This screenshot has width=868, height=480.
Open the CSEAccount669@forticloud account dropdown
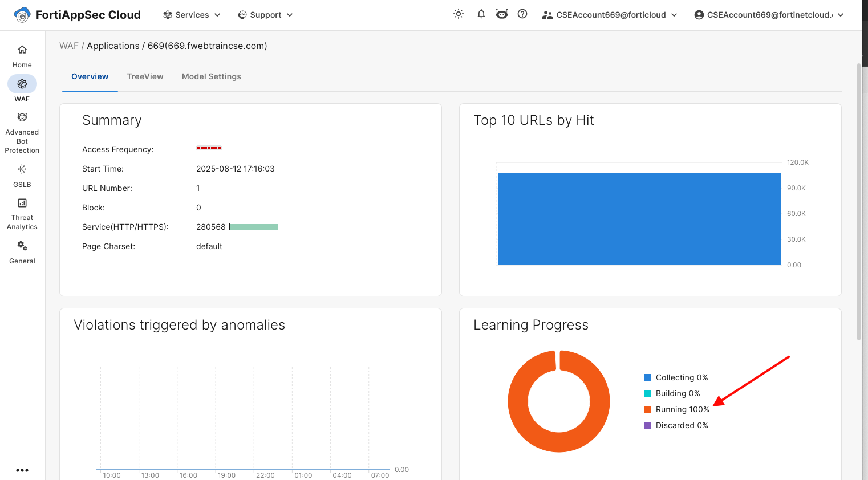tap(610, 15)
